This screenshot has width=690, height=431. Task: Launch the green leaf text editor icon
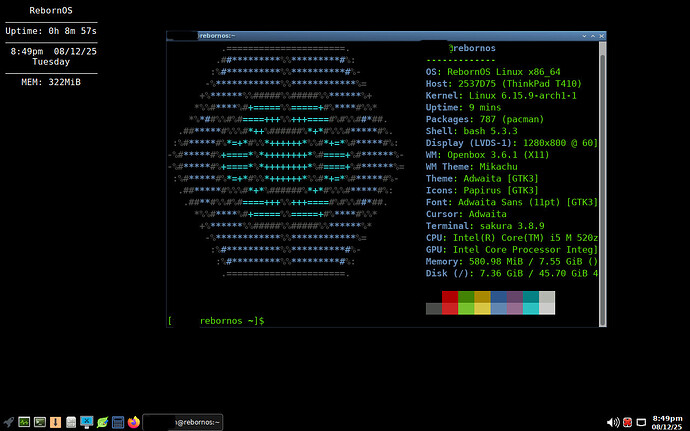(x=102, y=422)
